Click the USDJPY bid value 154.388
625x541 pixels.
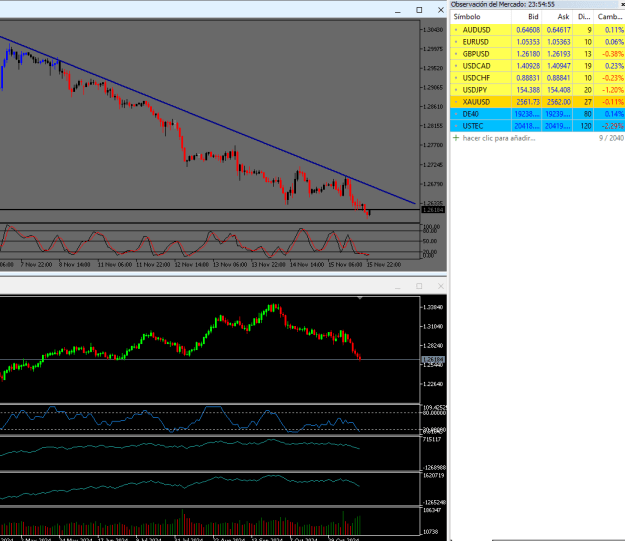coord(528,90)
